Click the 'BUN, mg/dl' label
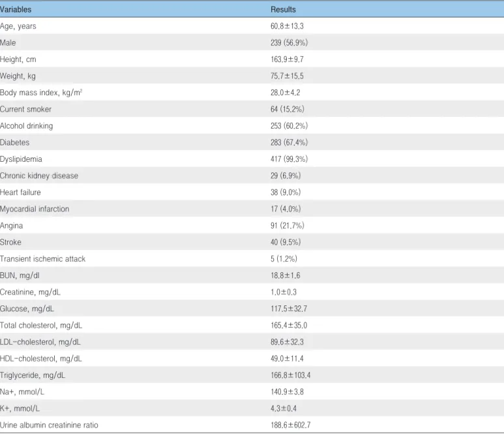The height and width of the screenshot is (434, 504). (x=20, y=275)
